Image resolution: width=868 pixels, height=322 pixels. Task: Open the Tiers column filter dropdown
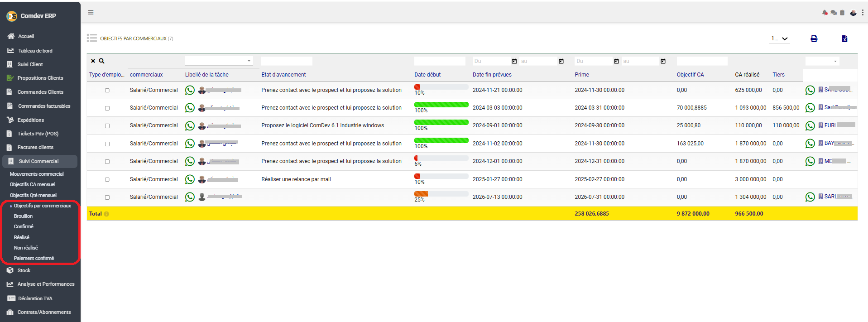pos(822,61)
